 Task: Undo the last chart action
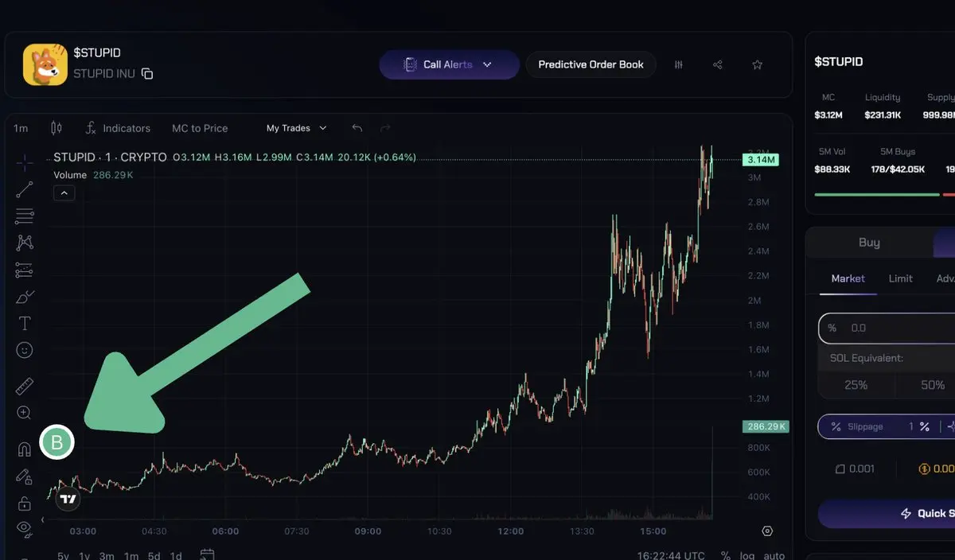[x=357, y=128]
